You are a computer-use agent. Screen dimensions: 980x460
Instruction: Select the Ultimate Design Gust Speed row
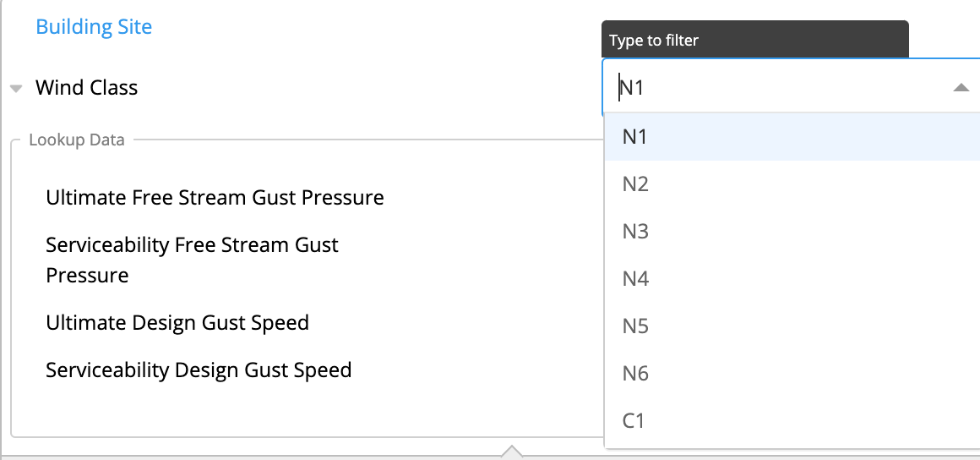177,323
